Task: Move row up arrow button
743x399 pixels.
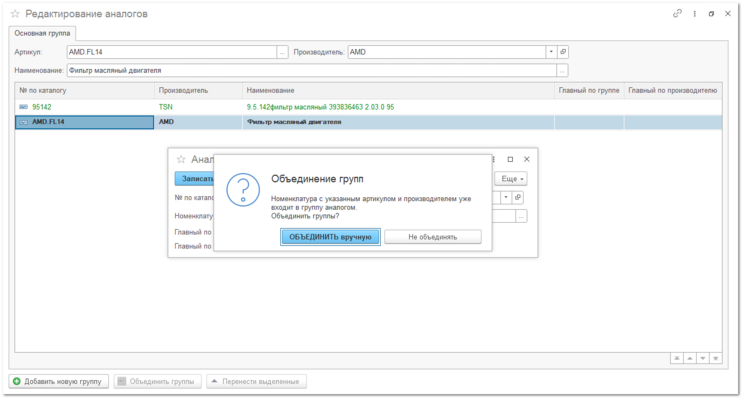Action: point(690,358)
